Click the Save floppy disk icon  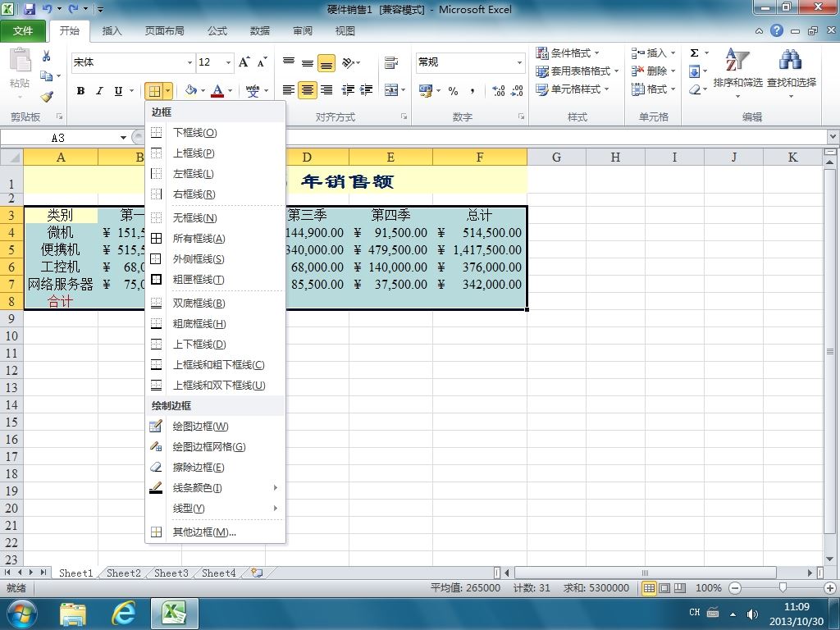click(x=30, y=8)
